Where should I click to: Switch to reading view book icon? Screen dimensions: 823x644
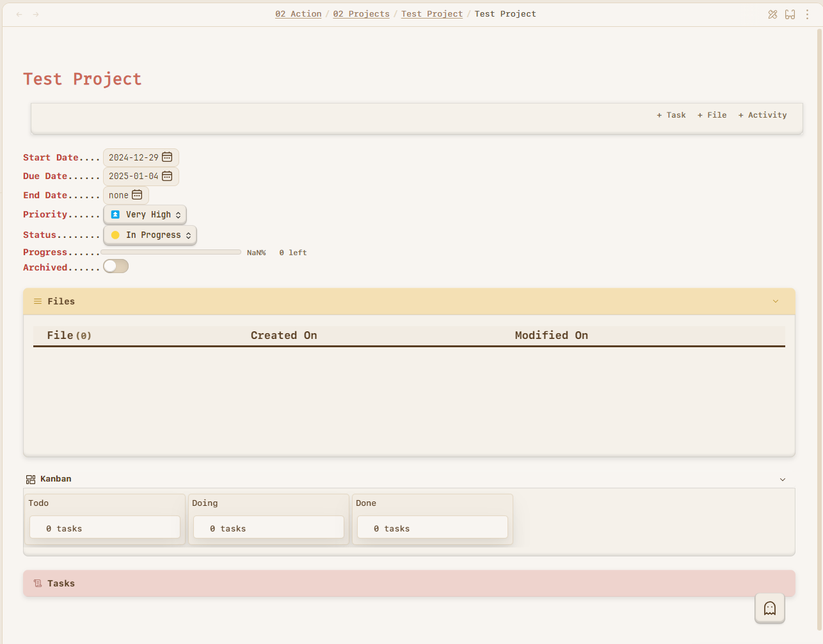790,14
